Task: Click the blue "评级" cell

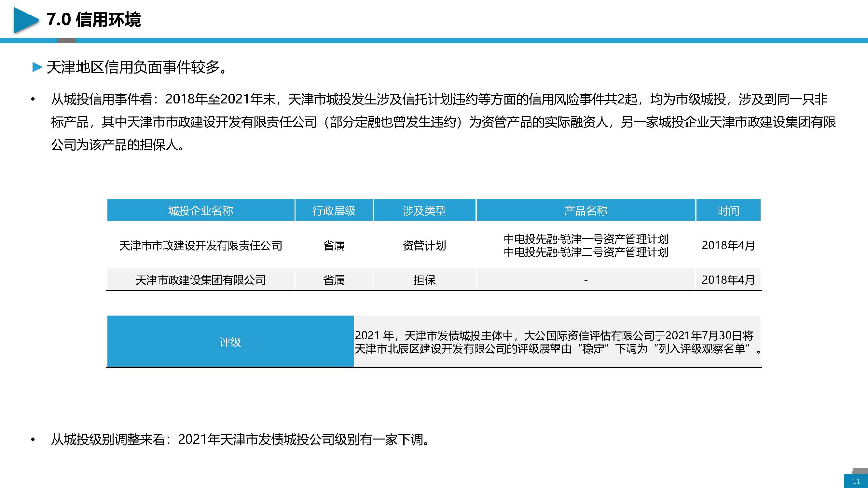Action: coord(230,341)
